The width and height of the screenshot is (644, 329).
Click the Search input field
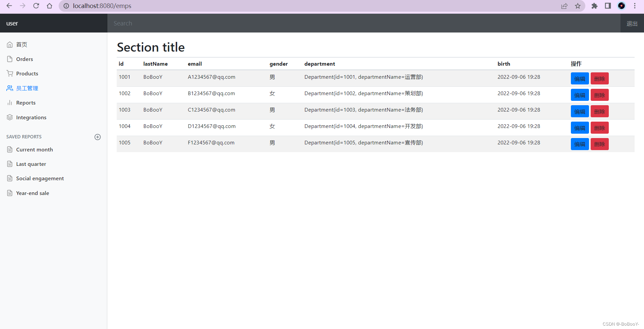(364, 23)
